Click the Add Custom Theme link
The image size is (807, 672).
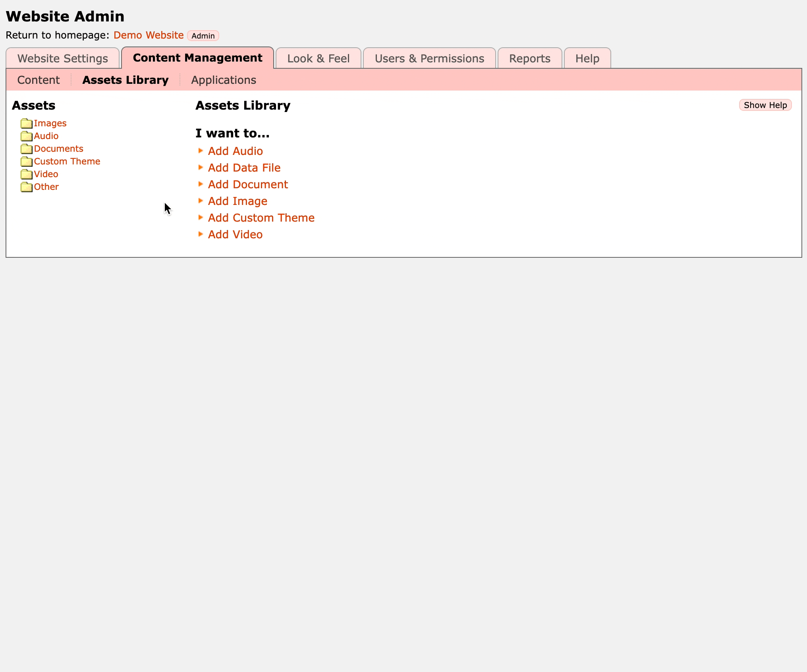point(261,218)
